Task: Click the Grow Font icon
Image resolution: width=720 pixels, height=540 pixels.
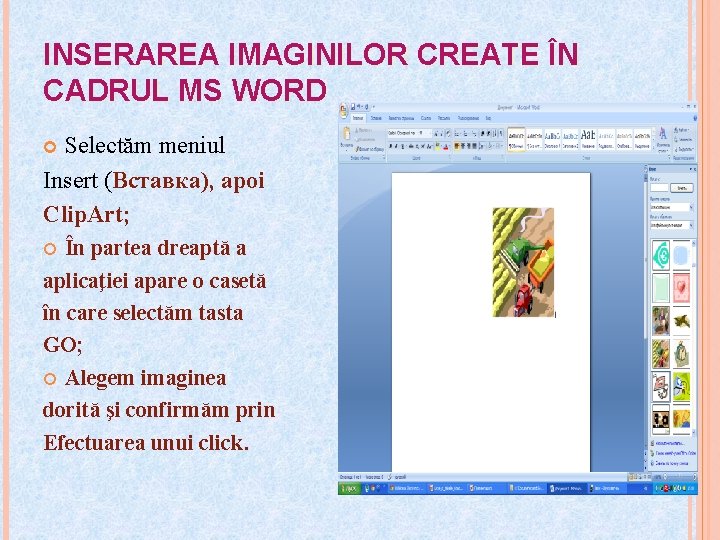Action: point(436,134)
